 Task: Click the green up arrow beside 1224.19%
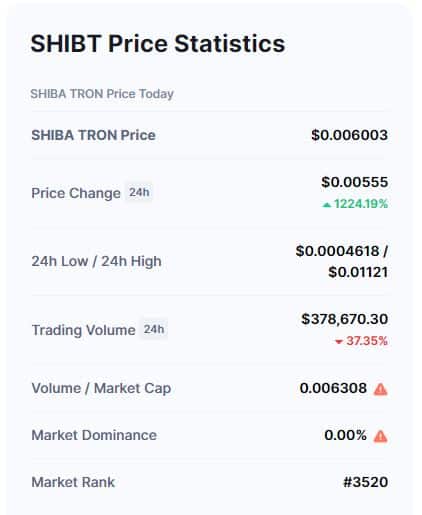(x=327, y=205)
